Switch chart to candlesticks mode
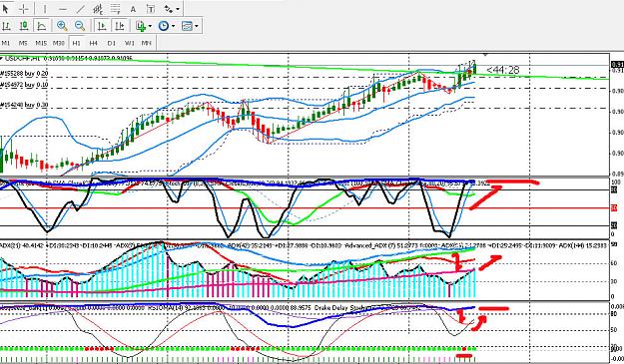The image size is (624, 364). tap(24, 26)
